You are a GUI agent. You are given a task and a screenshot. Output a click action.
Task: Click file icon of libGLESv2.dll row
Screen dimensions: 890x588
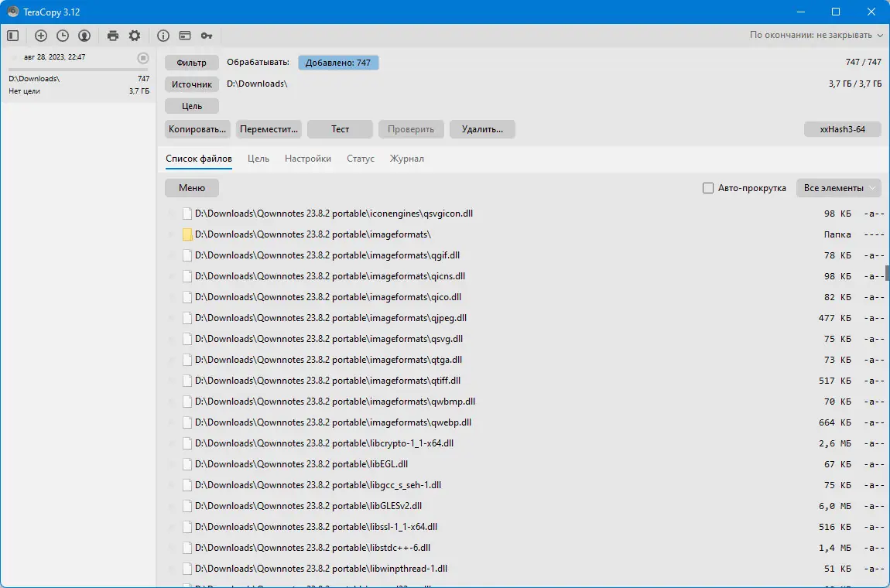click(x=187, y=506)
